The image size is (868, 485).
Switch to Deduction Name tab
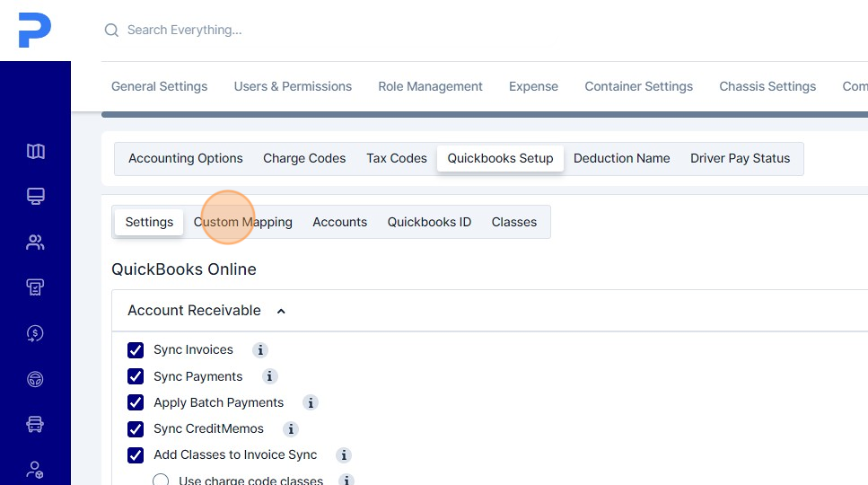[622, 158]
